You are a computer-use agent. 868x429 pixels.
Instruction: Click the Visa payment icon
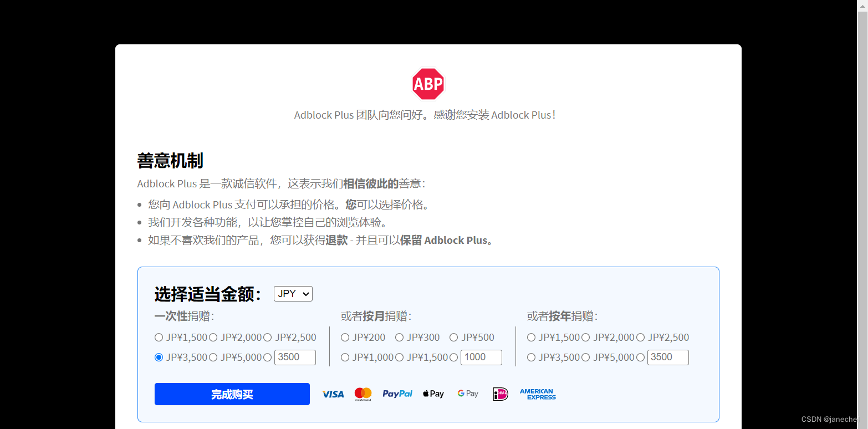[333, 394]
